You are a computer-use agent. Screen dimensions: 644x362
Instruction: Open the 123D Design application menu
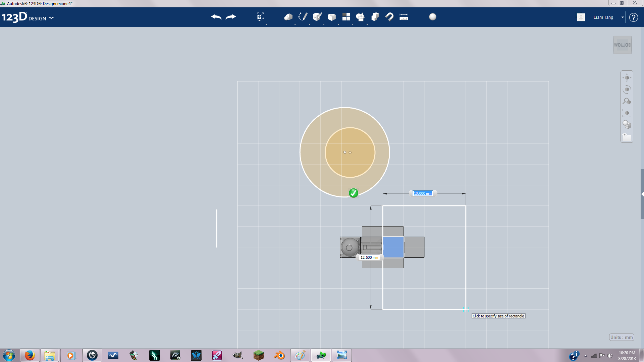coord(28,17)
